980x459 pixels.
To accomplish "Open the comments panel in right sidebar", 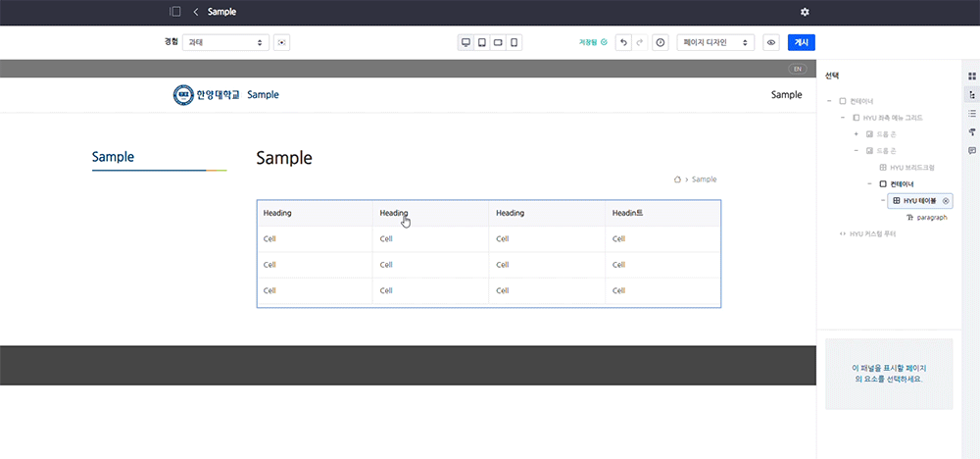I will coord(972,150).
